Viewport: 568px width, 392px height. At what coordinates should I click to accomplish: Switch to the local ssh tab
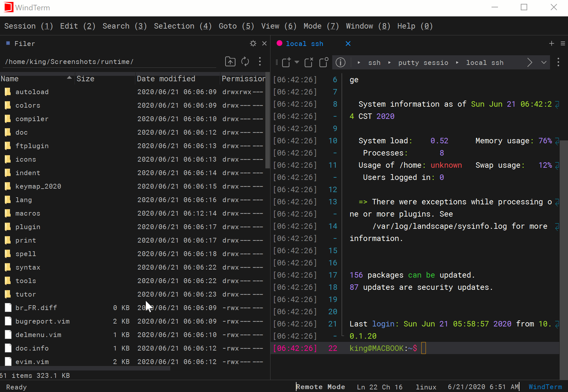(304, 44)
